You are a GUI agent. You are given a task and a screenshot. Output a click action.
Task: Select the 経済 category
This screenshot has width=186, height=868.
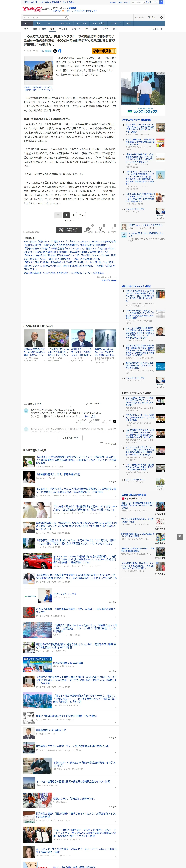point(52,29)
